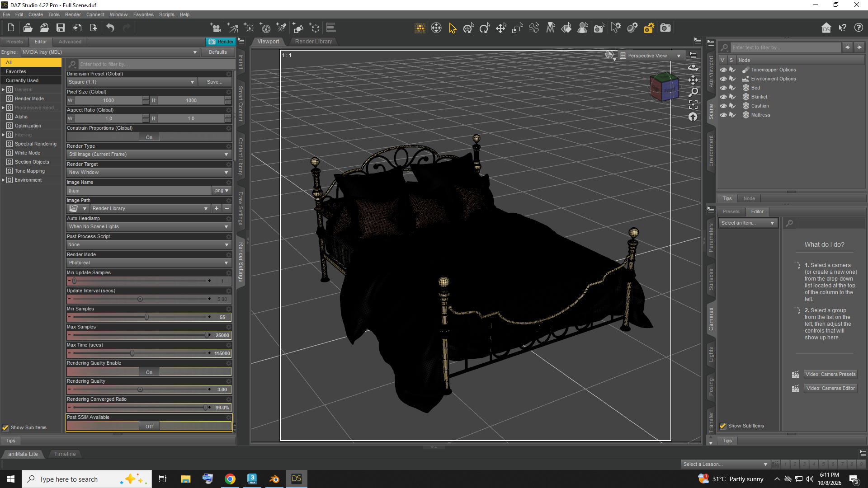This screenshot has height=488, width=868.
Task: Switch to the Render Library tab
Action: coord(313,41)
